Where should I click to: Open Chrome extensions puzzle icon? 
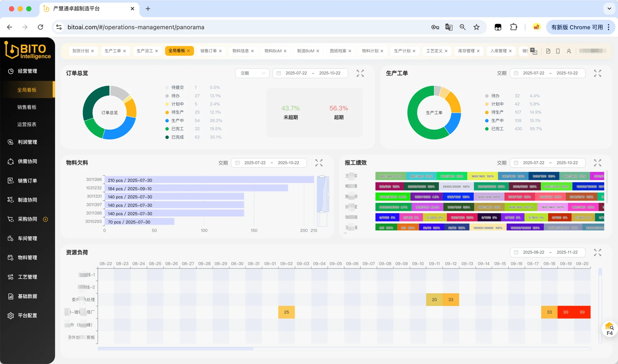(514, 27)
